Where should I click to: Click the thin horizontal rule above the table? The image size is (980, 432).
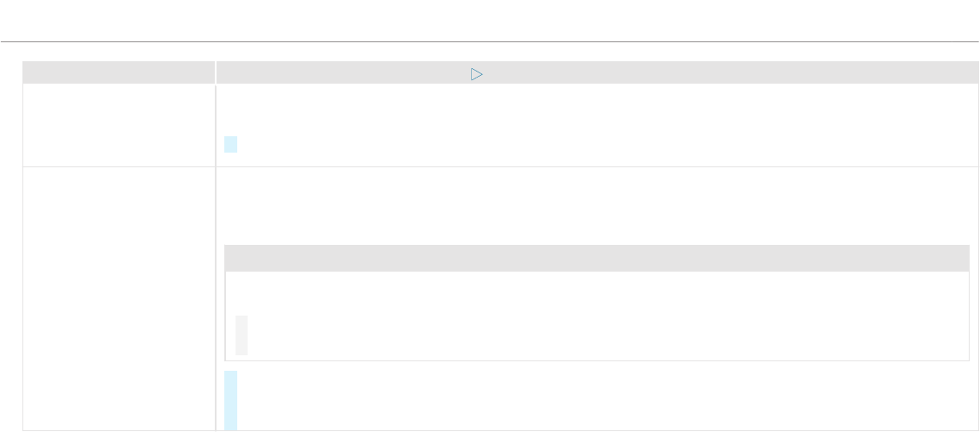[490, 42]
